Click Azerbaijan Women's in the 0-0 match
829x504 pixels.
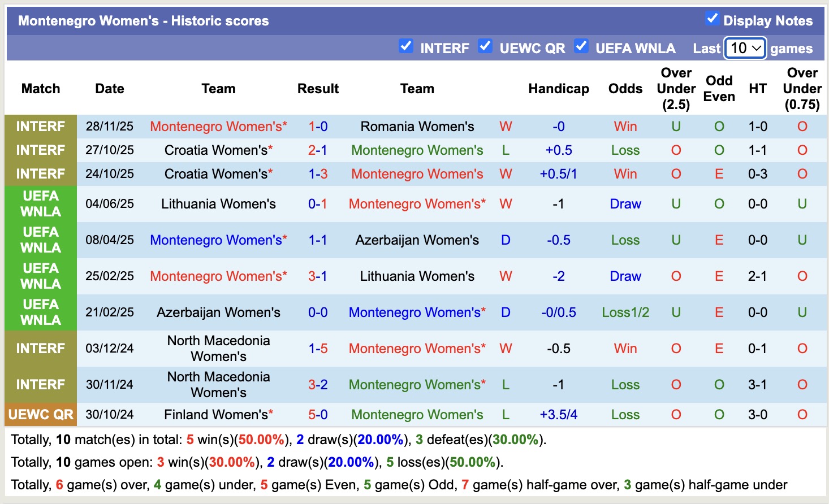coord(218,312)
